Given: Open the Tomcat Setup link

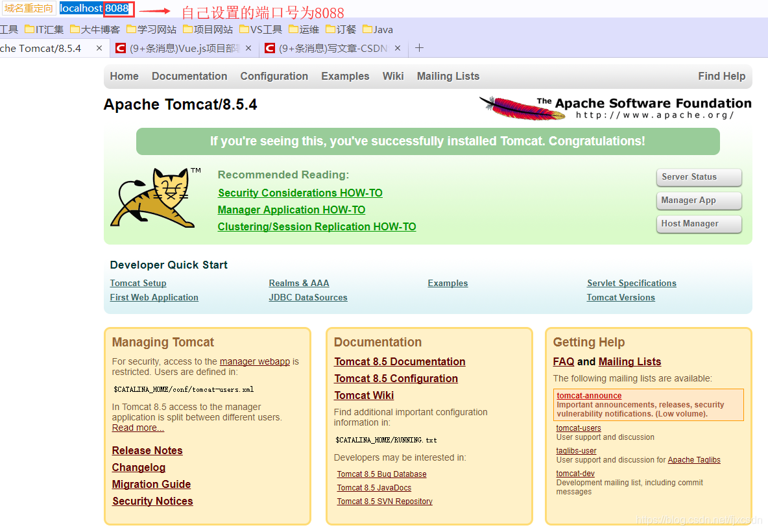Looking at the screenshot, I should [138, 283].
